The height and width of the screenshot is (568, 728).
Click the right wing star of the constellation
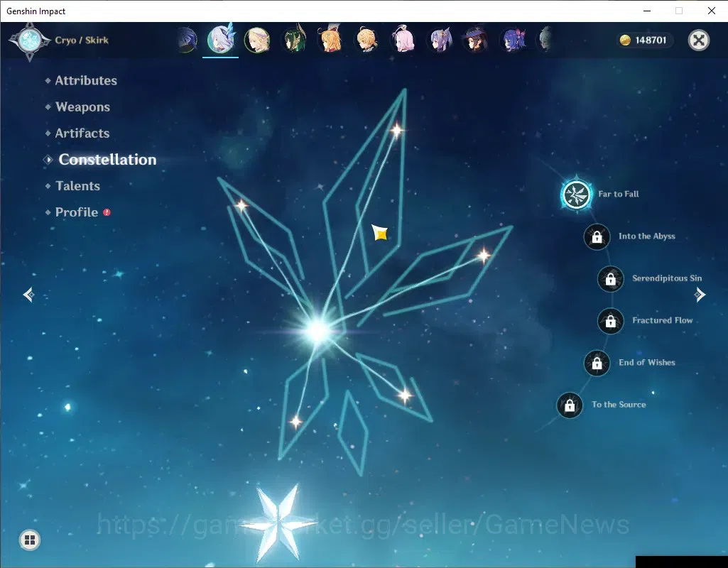tap(484, 255)
